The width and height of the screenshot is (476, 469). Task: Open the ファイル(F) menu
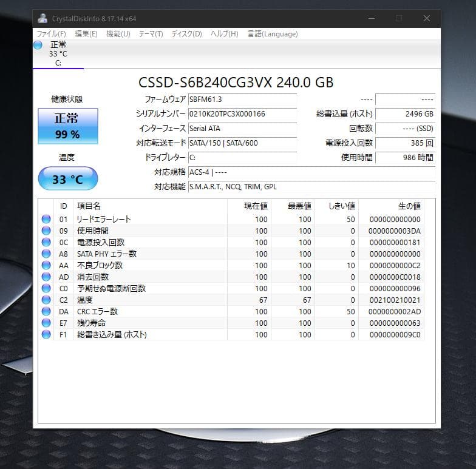51,34
